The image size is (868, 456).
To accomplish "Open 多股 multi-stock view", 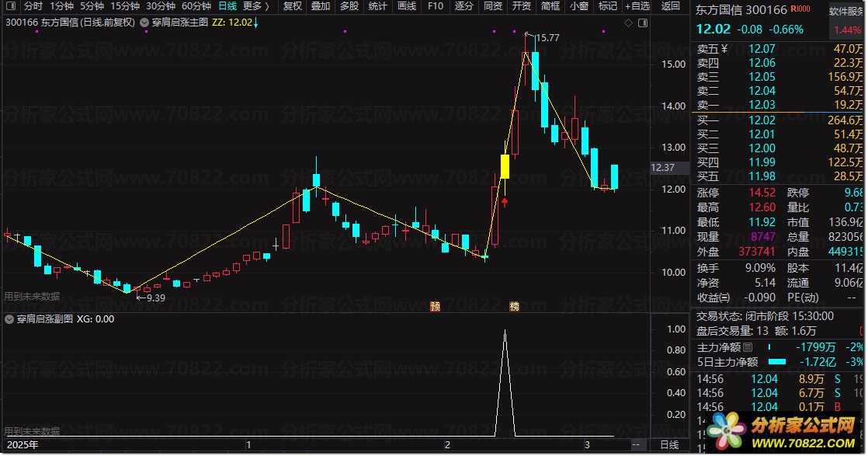I will tap(349, 6).
